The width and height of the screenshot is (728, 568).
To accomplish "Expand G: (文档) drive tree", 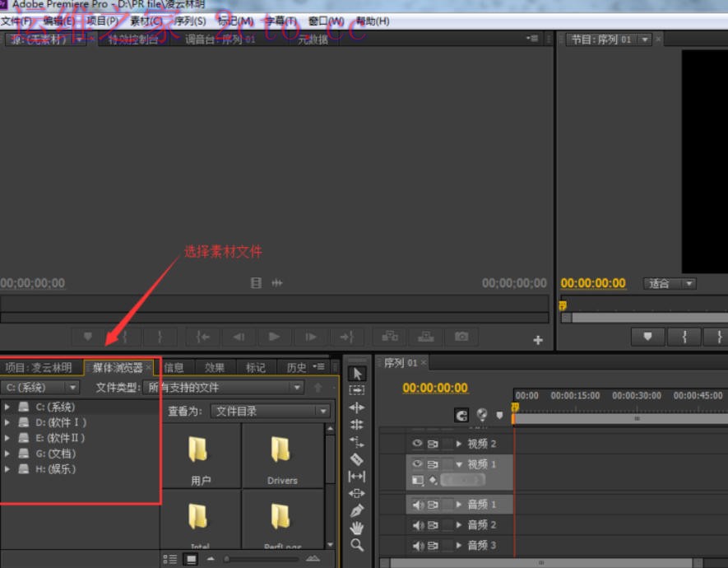I will coord(7,454).
